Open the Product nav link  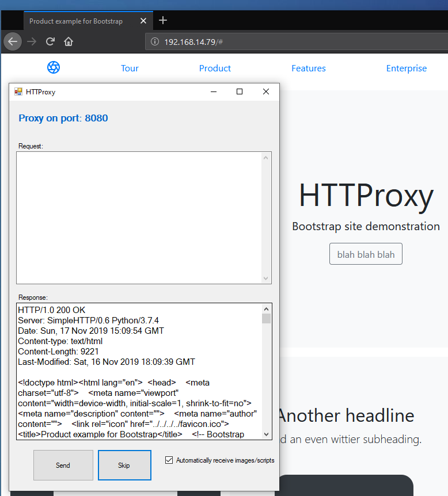point(215,68)
